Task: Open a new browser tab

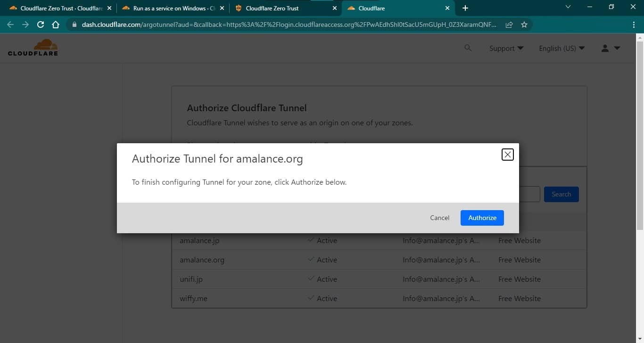Action: (x=465, y=8)
